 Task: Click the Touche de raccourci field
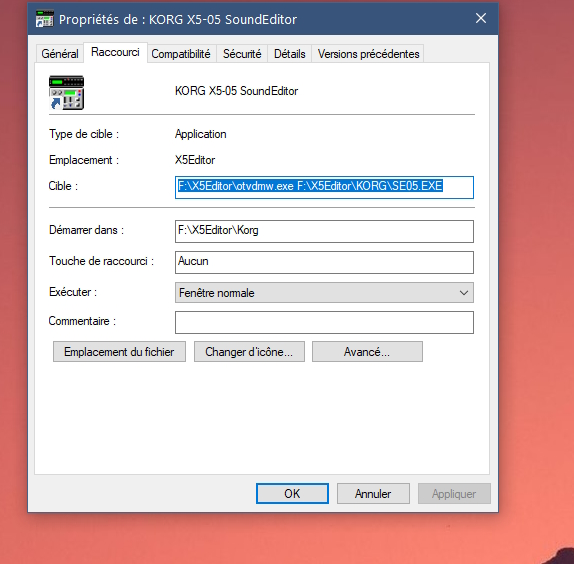(324, 262)
